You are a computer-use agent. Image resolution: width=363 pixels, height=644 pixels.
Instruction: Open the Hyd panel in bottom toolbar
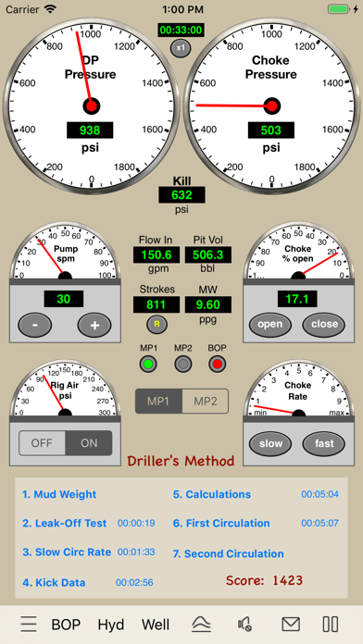(x=111, y=625)
